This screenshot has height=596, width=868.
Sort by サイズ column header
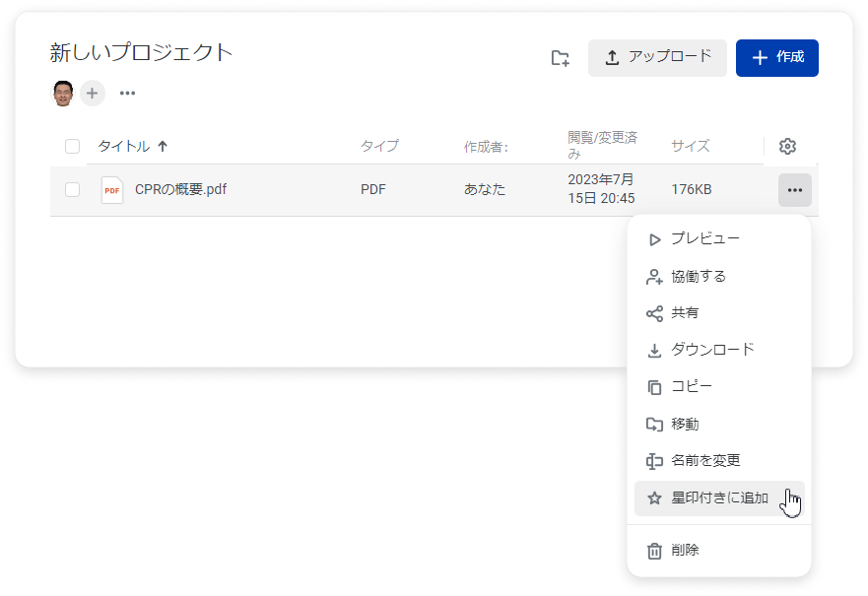click(691, 146)
